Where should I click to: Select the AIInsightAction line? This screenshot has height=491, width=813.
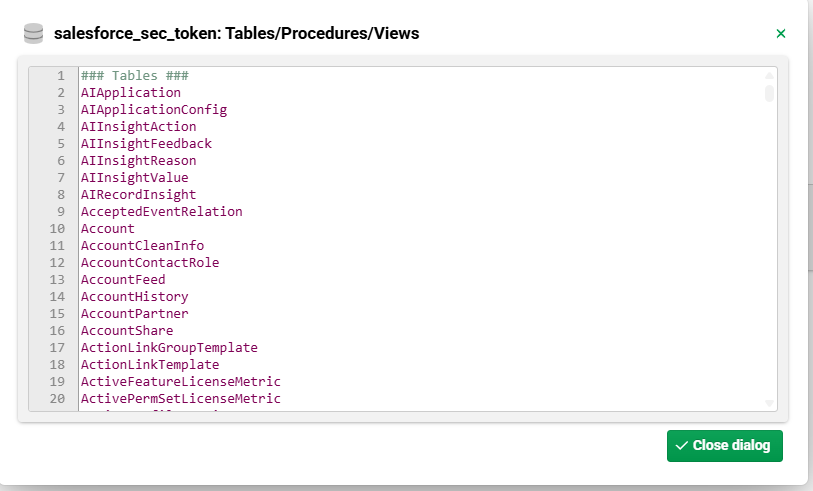[x=138, y=127]
